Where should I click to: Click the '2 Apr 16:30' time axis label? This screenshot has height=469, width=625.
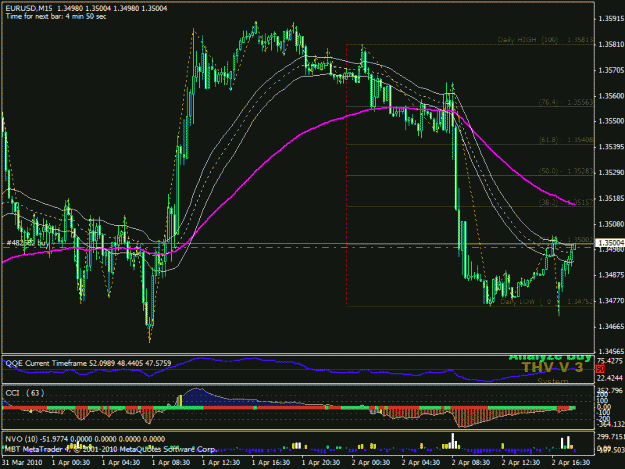[571, 463]
